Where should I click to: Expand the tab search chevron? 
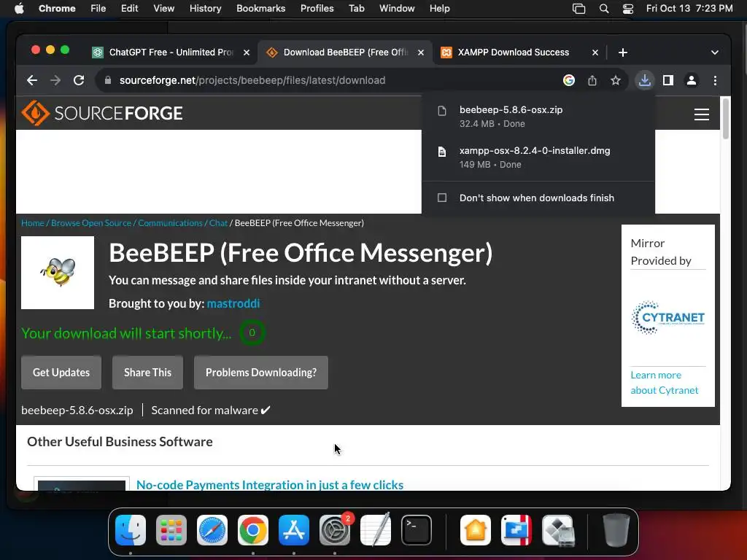coord(715,52)
